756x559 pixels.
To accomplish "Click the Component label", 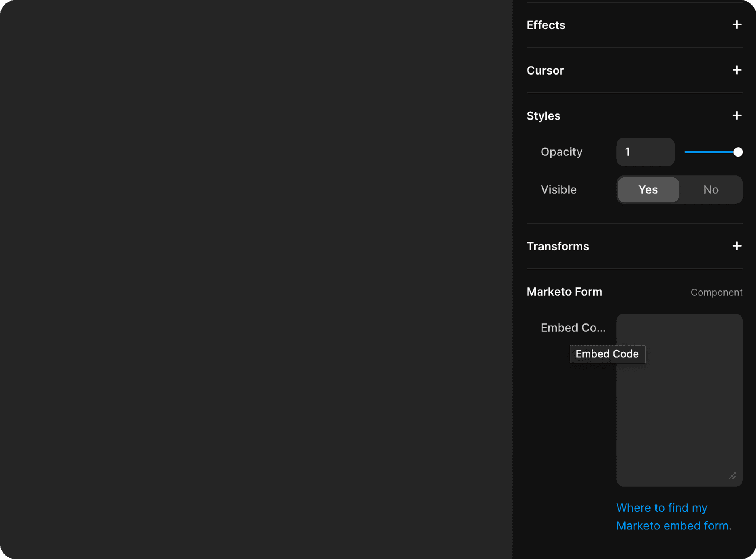I will 716,292.
